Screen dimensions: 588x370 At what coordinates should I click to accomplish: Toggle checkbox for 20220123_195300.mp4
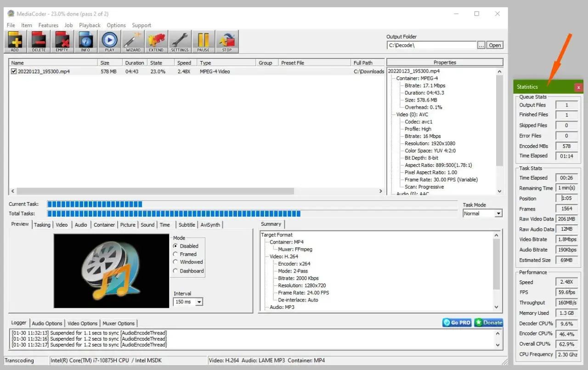pyautogui.click(x=14, y=71)
